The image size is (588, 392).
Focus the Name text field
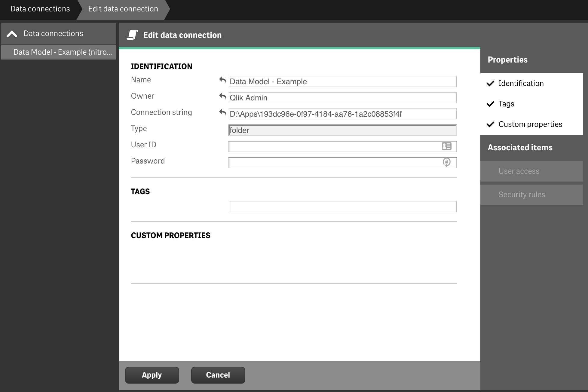(x=342, y=82)
